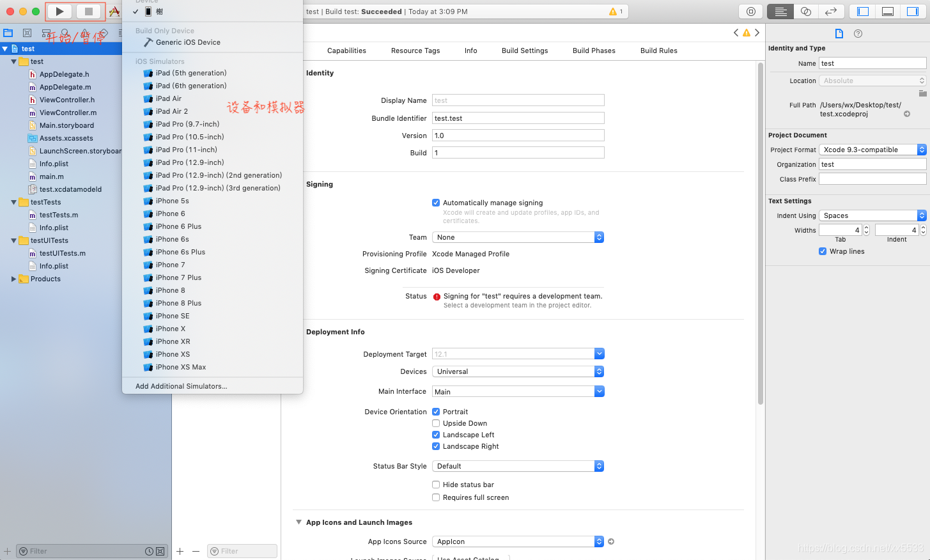Viewport: 930px width, 560px height.
Task: Select Generic iOS Device destination
Action: click(212, 42)
